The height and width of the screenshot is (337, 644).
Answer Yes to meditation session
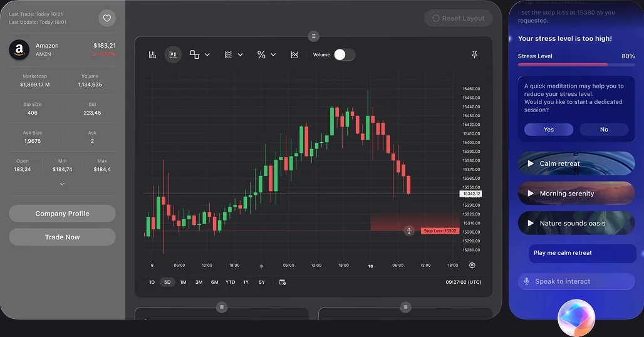tap(549, 129)
